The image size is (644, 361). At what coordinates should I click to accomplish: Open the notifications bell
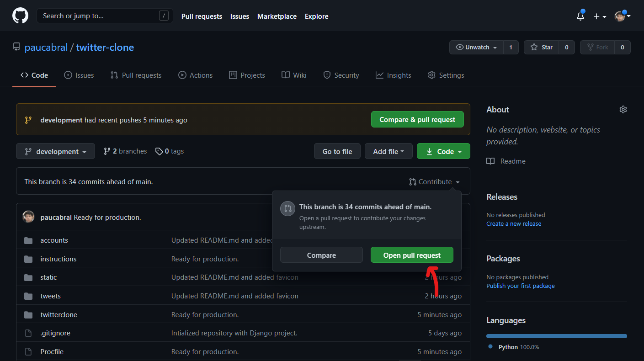coord(580,16)
